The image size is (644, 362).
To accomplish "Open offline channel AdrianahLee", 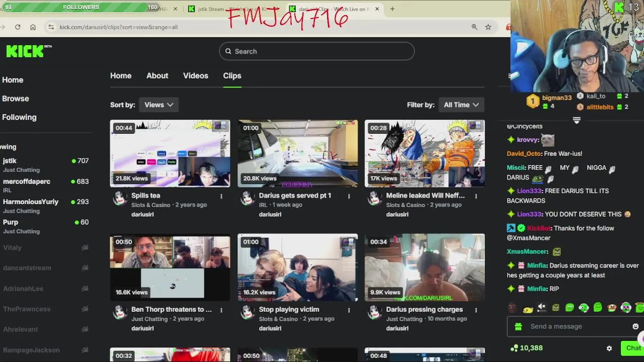I will click(45, 289).
